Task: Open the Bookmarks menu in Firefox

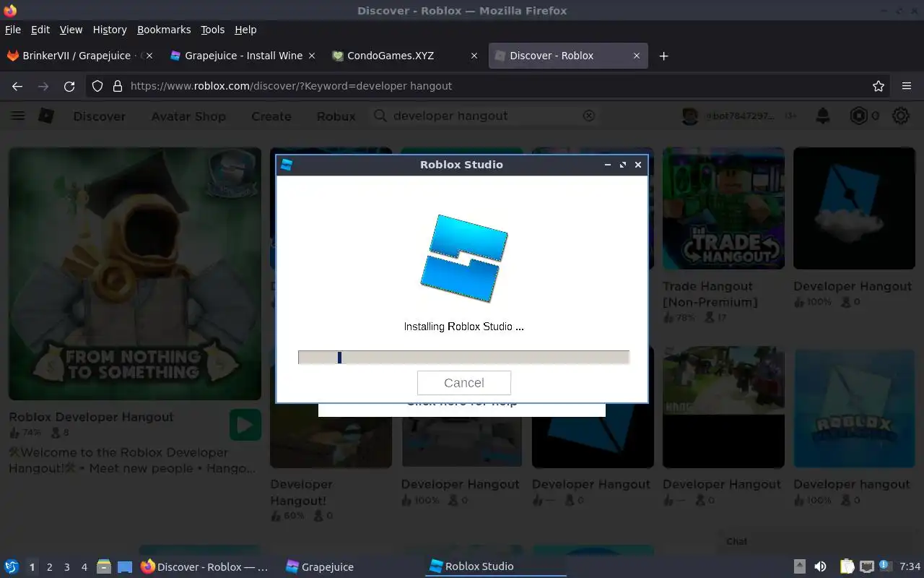Action: (x=164, y=30)
